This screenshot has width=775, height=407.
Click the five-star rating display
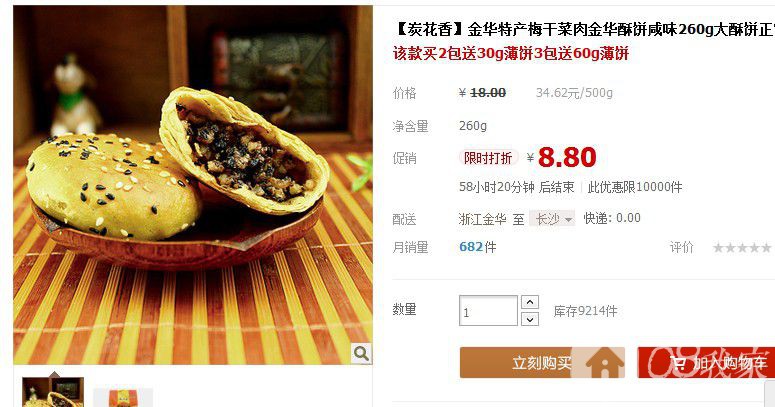(741, 248)
